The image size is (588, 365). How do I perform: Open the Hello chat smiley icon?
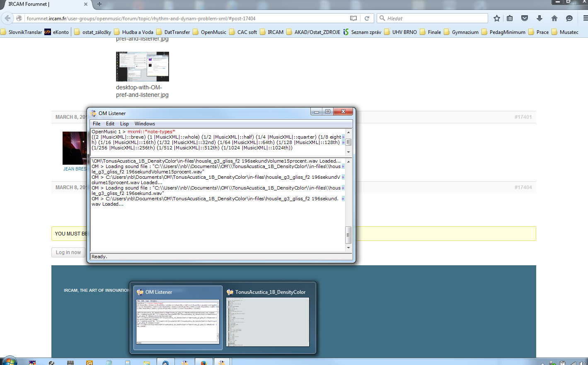tap(569, 18)
